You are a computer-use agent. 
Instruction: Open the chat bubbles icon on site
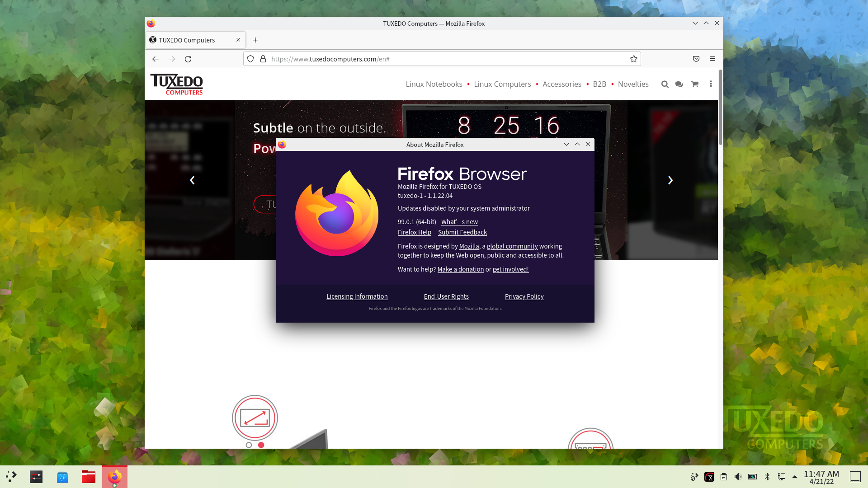tap(679, 84)
